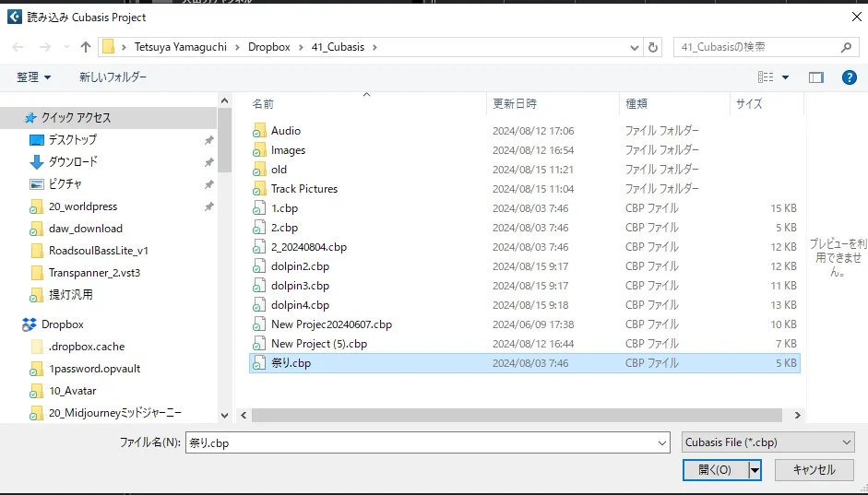
Task: Sort by 種類 column header
Action: [636, 104]
